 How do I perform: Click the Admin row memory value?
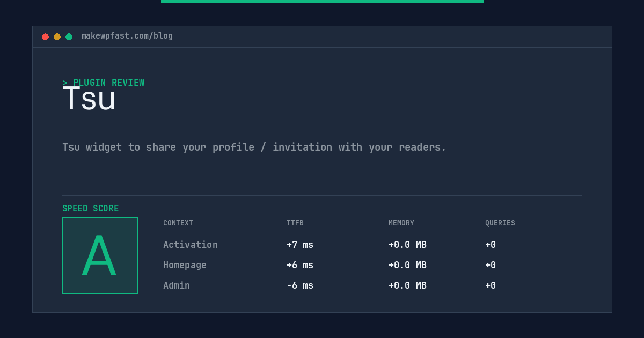coord(407,285)
